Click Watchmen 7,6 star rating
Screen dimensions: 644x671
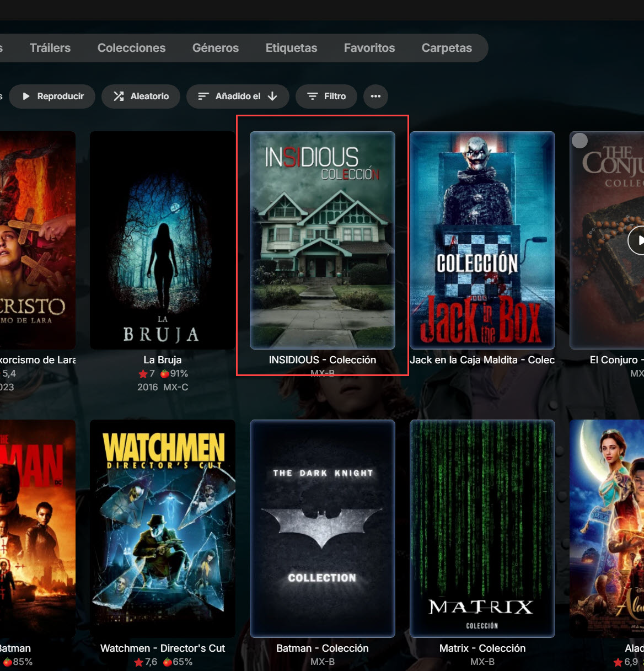146,662
